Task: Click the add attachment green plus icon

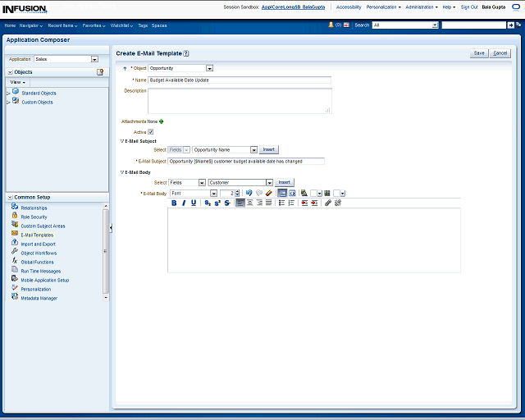Action: coord(162,121)
